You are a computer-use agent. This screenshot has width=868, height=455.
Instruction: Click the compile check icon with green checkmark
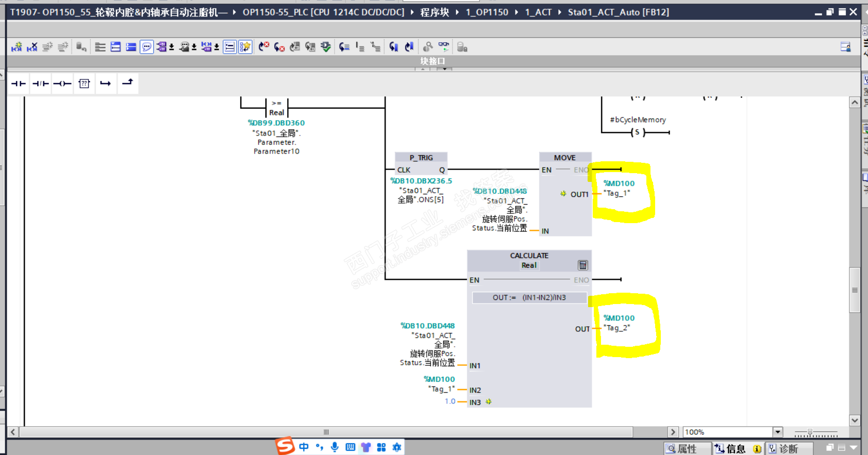click(326, 47)
